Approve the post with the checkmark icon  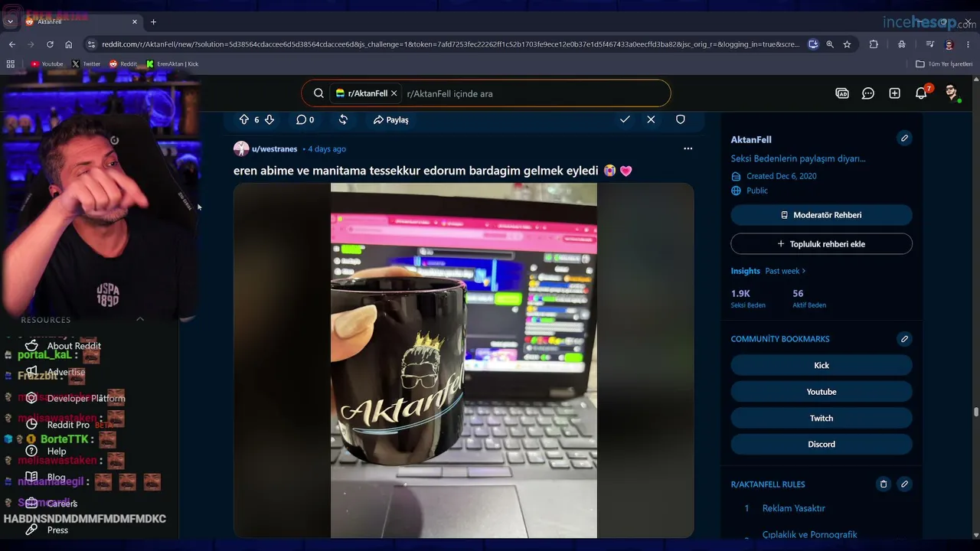[625, 119]
